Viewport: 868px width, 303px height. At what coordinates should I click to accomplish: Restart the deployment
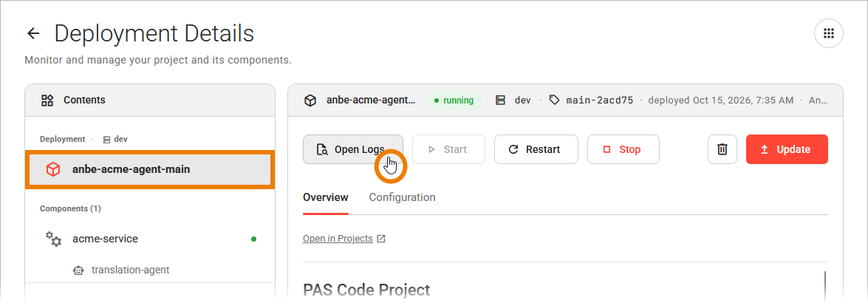pyautogui.click(x=536, y=149)
